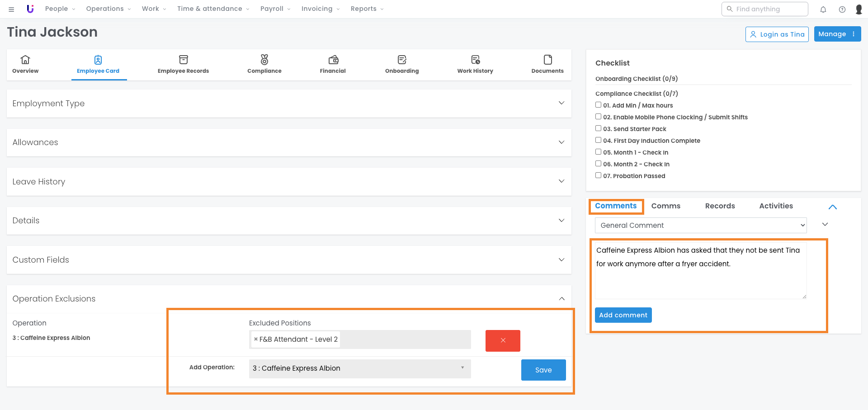Open the Compliance medal icon tab
The image size is (868, 410).
[264, 64]
